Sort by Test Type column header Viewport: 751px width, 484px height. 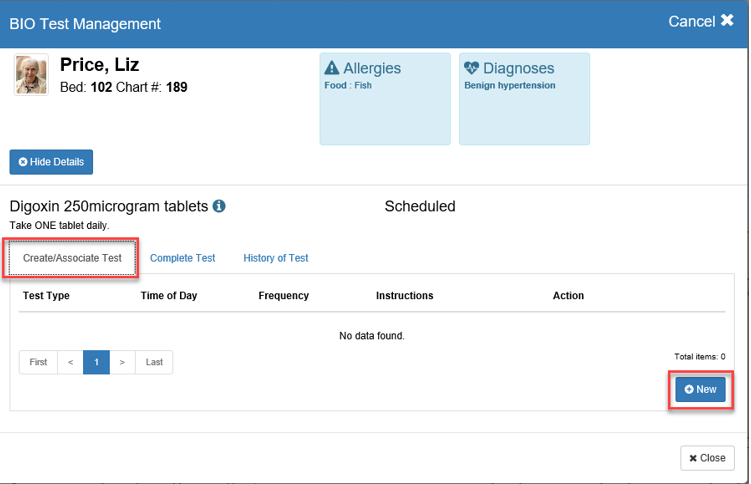46,296
